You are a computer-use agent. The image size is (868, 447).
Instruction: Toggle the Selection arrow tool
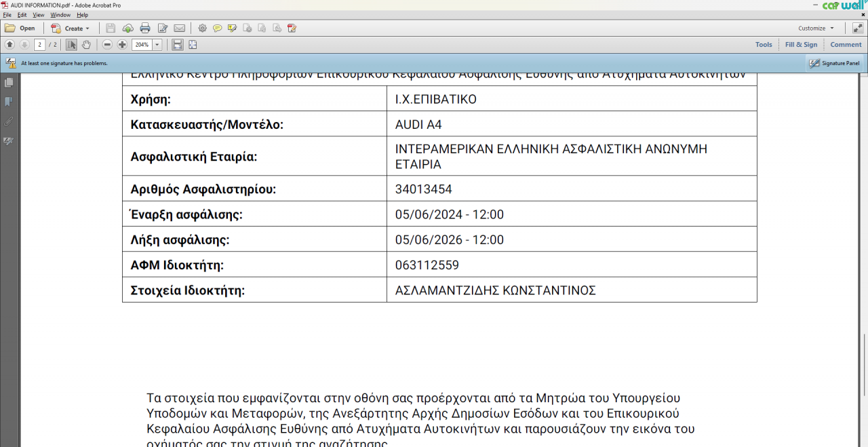(71, 45)
